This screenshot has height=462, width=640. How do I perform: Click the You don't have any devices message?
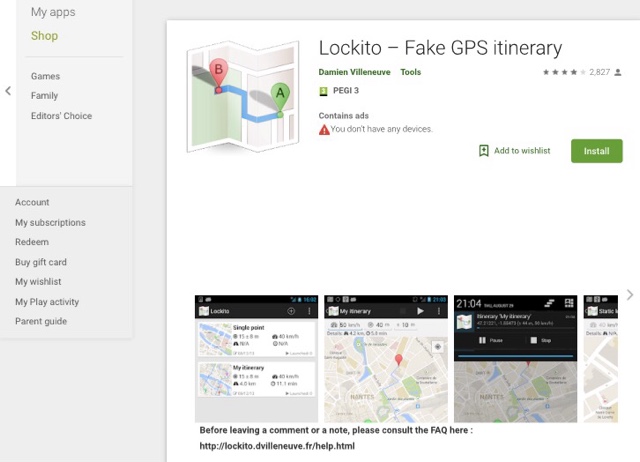click(x=381, y=129)
